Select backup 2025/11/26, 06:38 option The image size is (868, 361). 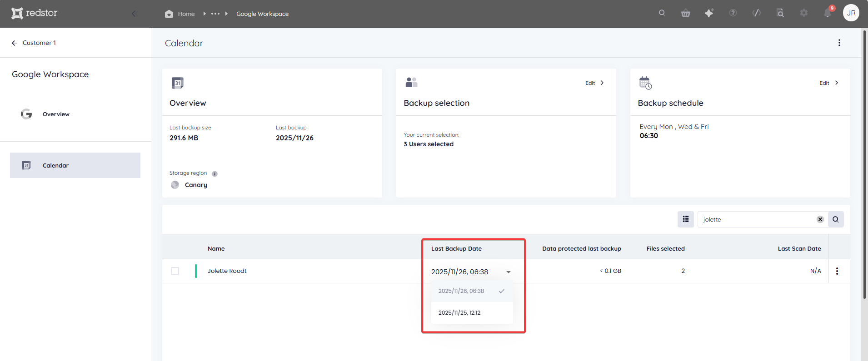point(472,291)
